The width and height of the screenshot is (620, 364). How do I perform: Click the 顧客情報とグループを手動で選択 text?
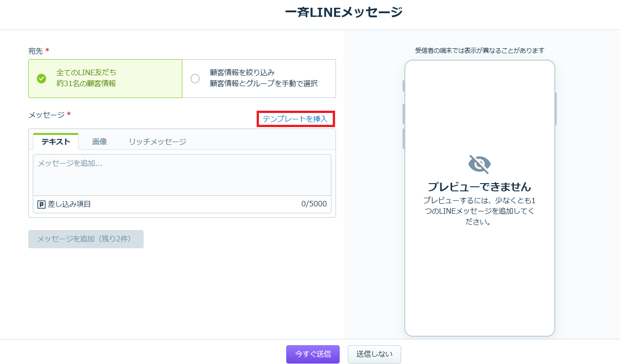(263, 83)
